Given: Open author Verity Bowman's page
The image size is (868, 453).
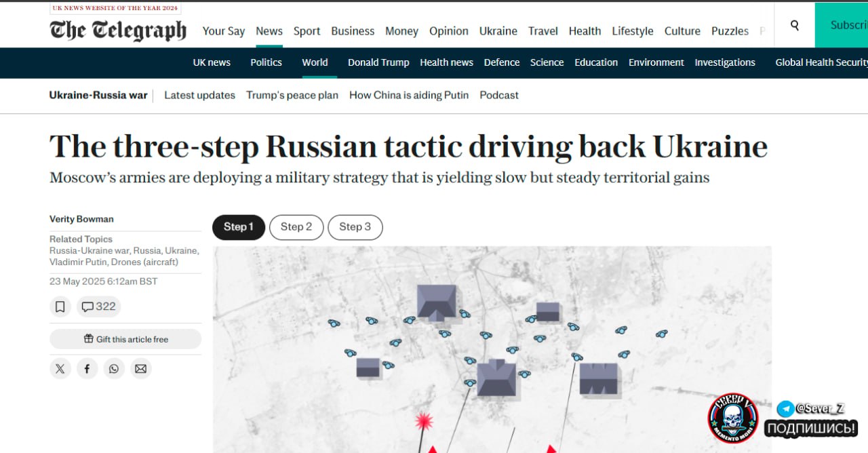Looking at the screenshot, I should point(81,219).
